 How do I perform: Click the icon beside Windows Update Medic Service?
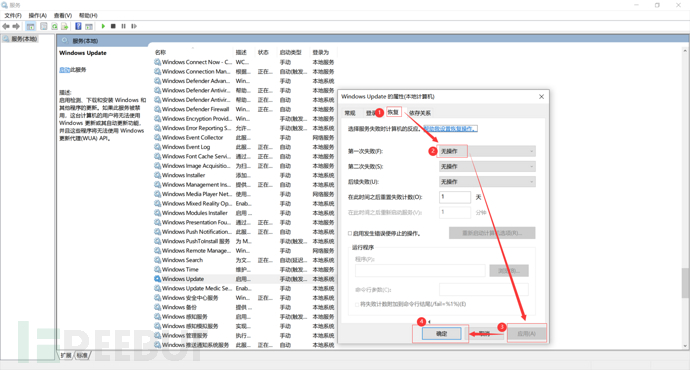(157, 288)
